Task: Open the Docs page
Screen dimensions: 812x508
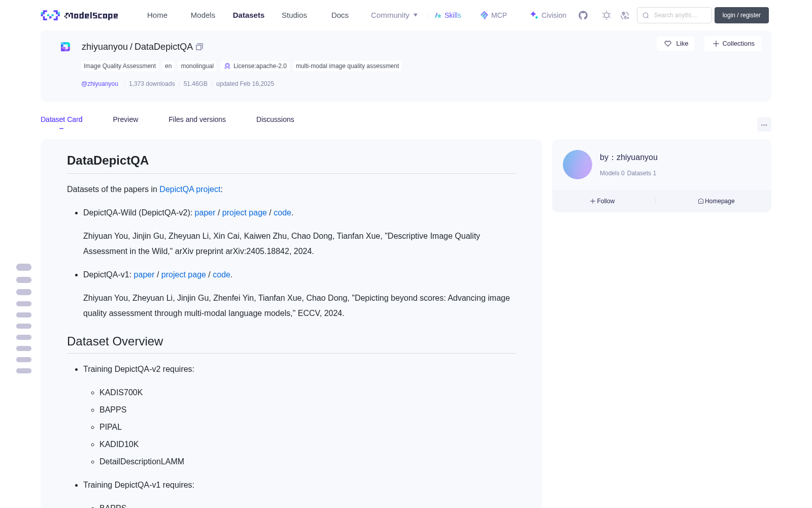Action: pyautogui.click(x=340, y=15)
